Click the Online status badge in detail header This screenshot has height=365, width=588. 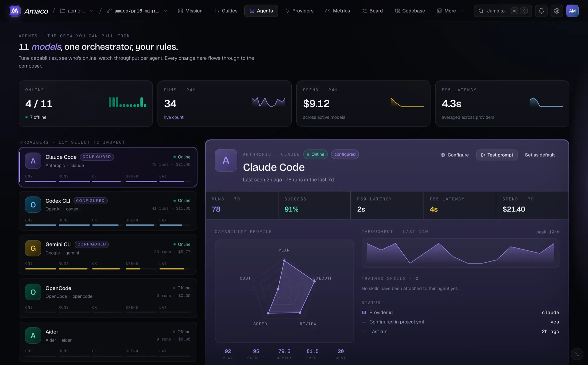click(x=315, y=154)
